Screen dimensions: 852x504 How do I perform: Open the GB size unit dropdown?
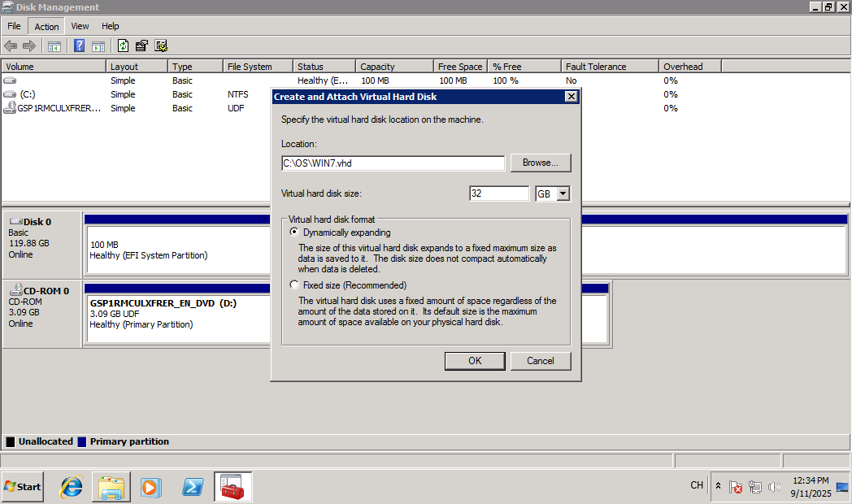[x=563, y=193]
